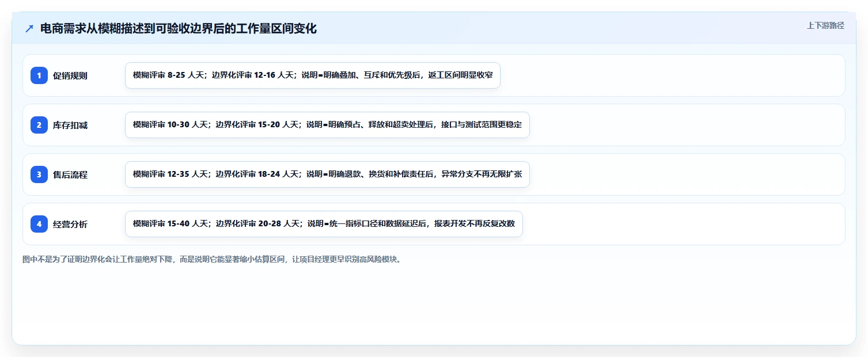Click the number 2 badge for 库存扣减
The height and width of the screenshot is (357, 868).
[39, 125]
